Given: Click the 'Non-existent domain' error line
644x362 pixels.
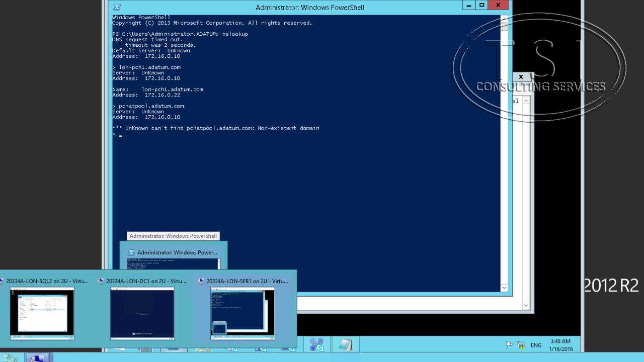Looking at the screenshot, I should (x=216, y=128).
